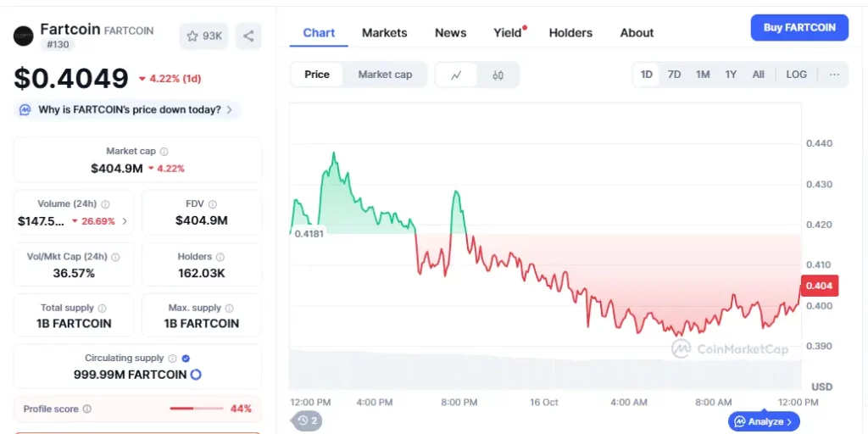Click the Fartcoin logo icon

(x=23, y=36)
